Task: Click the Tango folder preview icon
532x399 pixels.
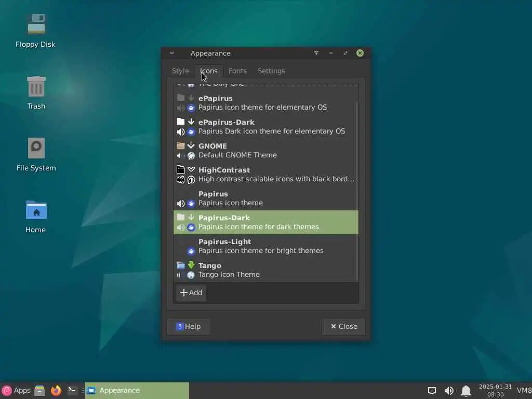Action: pyautogui.click(x=181, y=265)
